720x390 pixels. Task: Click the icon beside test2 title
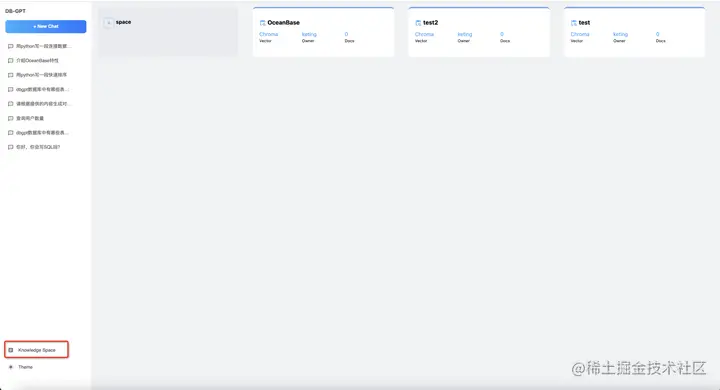click(418, 23)
